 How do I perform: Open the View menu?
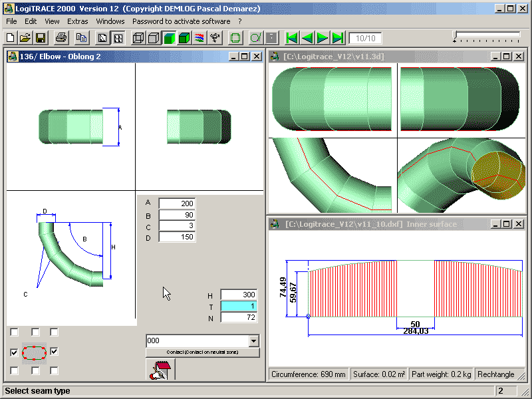coord(52,21)
